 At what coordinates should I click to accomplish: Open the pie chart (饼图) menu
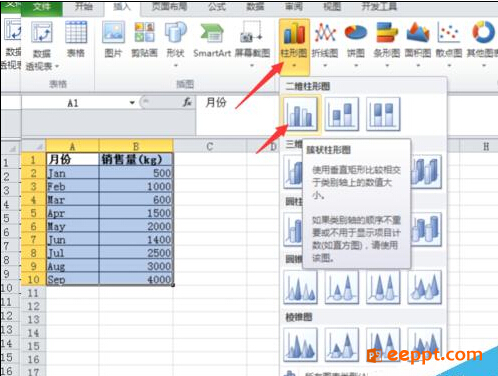pos(356,44)
